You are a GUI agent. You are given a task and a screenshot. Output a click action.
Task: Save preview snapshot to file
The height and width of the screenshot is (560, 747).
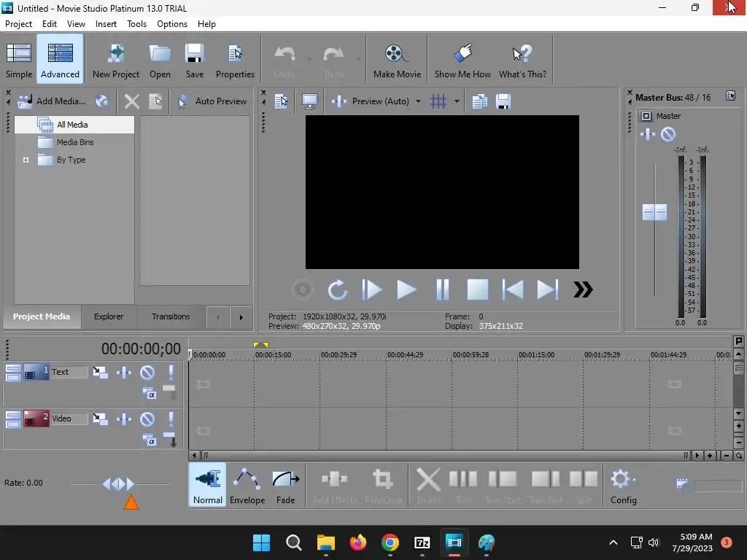click(x=503, y=101)
